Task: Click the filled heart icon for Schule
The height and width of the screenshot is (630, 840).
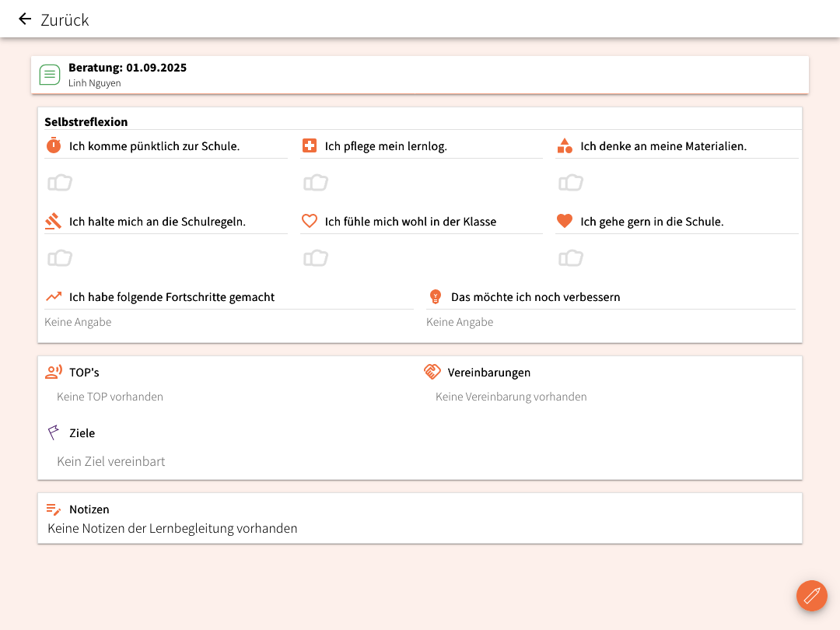Action: coord(565,221)
